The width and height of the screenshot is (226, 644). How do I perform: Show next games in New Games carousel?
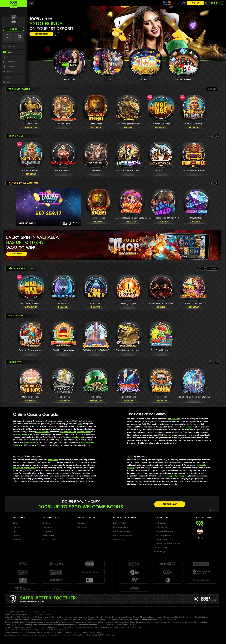(x=216, y=136)
